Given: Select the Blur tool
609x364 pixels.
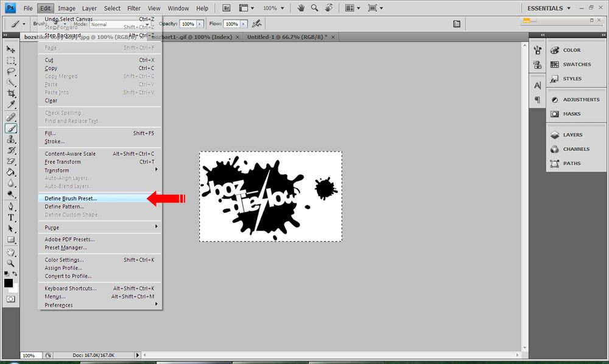Looking at the screenshot, I should pyautogui.click(x=10, y=184).
